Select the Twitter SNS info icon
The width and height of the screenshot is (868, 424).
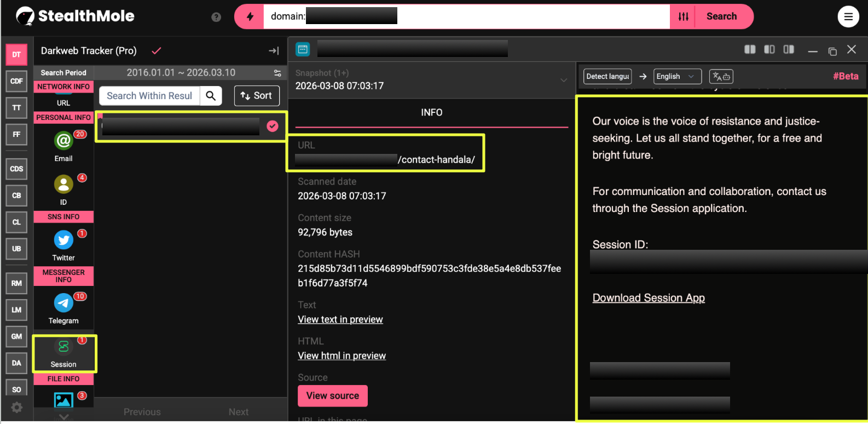tap(63, 240)
